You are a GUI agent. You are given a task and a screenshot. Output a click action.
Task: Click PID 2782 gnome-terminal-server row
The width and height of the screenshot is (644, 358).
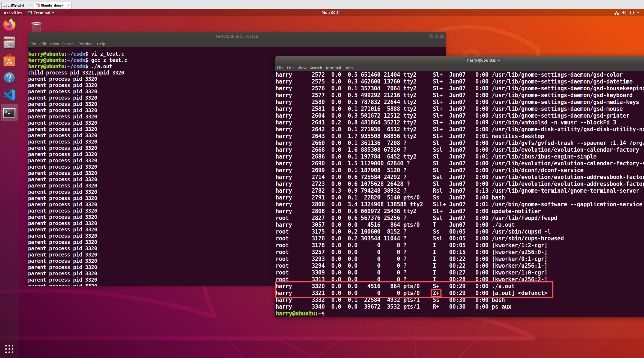click(457, 191)
